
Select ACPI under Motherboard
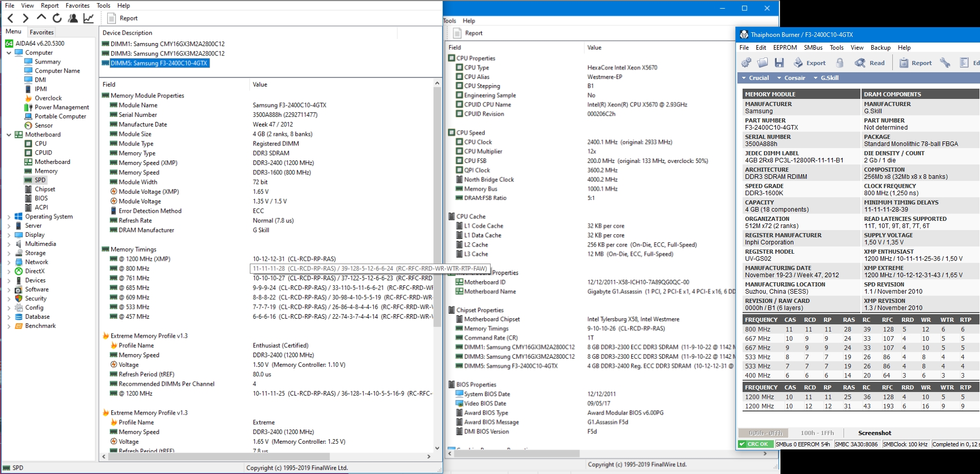coord(42,207)
